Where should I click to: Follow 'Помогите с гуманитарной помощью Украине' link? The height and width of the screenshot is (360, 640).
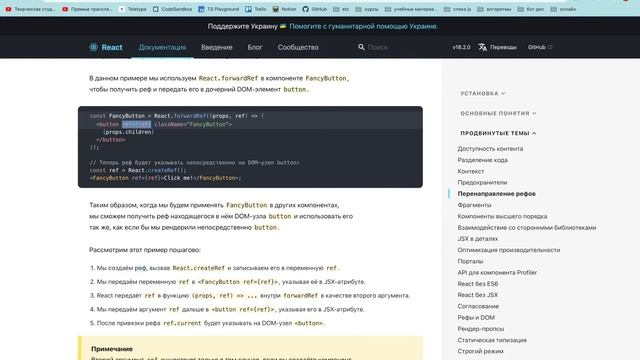coord(363,26)
